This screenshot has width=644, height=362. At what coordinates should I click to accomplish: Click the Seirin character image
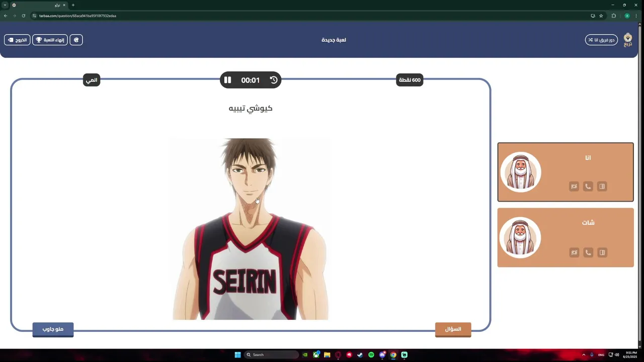(251, 229)
